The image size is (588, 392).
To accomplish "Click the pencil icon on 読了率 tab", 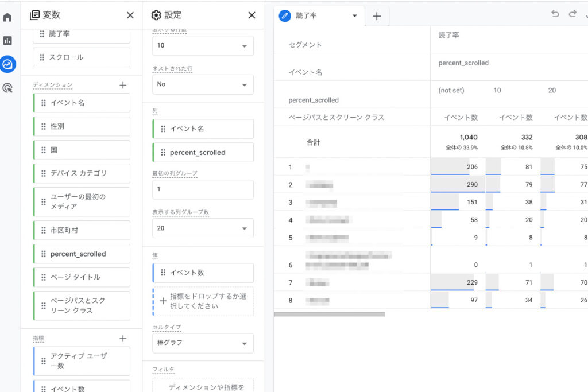I will click(x=285, y=15).
